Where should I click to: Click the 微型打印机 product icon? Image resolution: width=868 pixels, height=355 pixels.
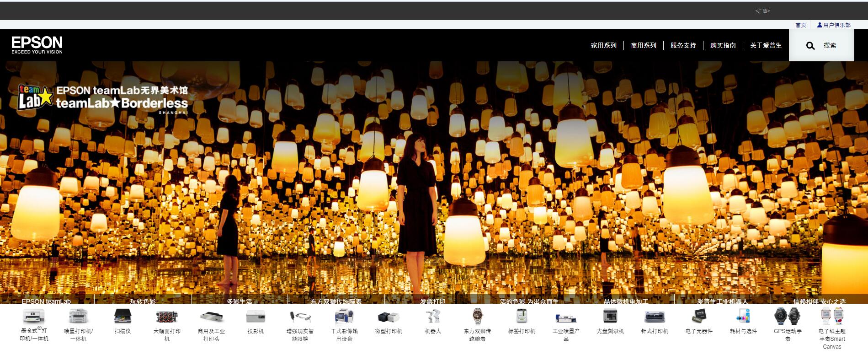389,316
